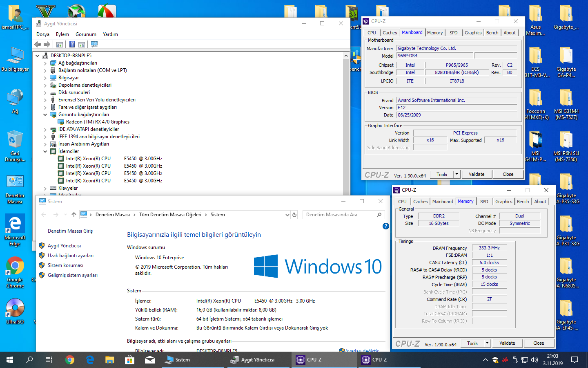Expand Disk sürücüleri node
Image resolution: width=588 pixels, height=368 pixels.
click(x=45, y=93)
